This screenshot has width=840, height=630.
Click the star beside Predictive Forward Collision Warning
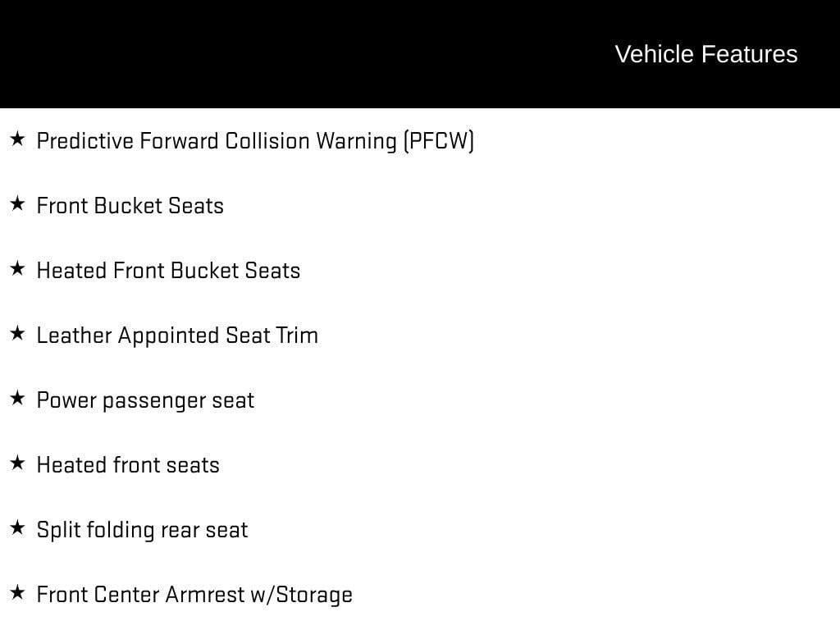click(17, 139)
